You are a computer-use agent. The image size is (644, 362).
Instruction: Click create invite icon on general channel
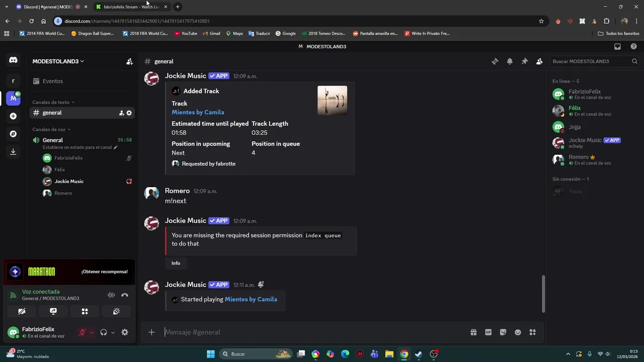click(121, 113)
